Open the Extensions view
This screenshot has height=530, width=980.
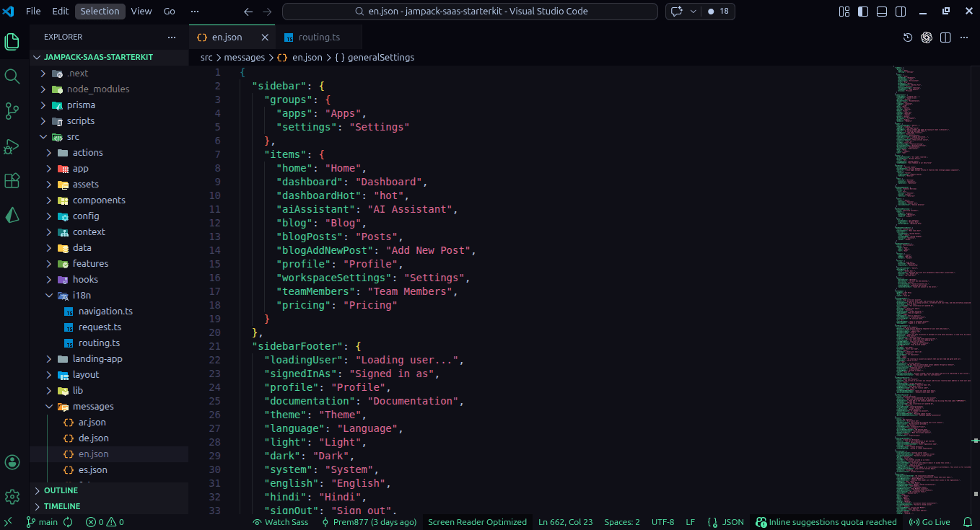pyautogui.click(x=12, y=180)
